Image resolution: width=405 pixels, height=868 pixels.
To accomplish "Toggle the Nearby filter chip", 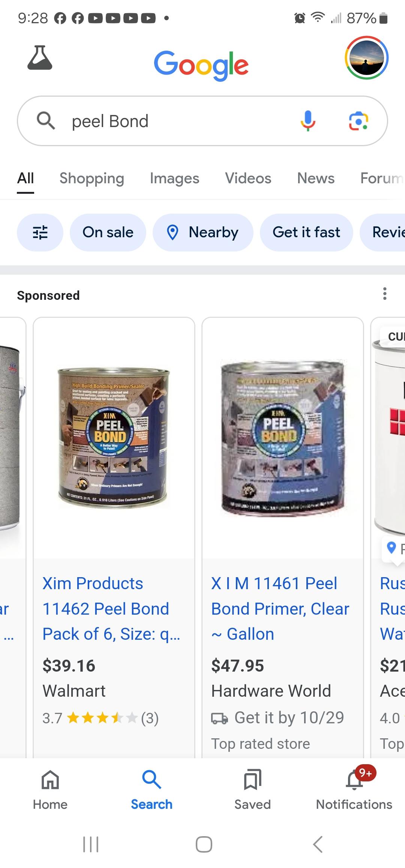I will pyautogui.click(x=203, y=232).
